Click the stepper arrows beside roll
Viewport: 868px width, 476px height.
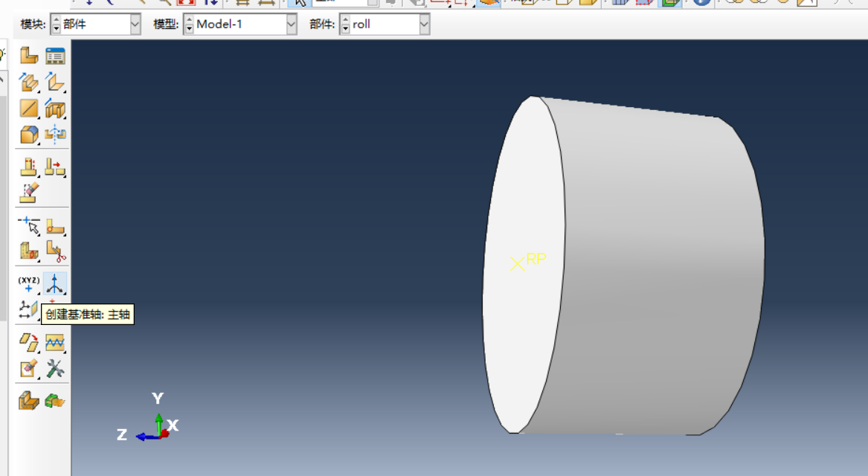point(345,25)
